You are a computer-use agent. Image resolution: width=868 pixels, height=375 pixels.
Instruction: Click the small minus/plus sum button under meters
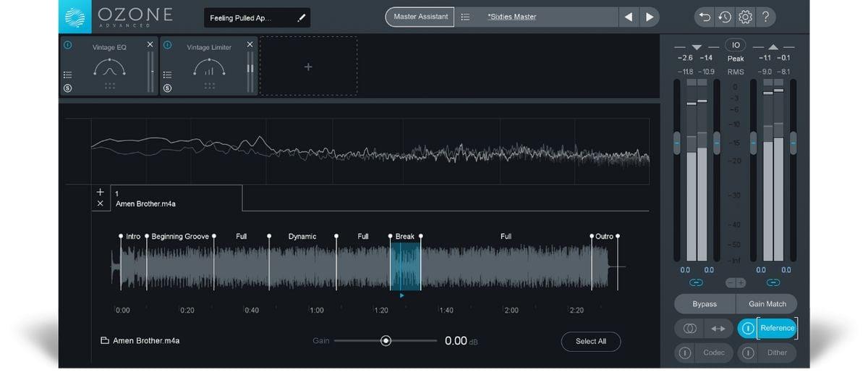[x=736, y=282]
